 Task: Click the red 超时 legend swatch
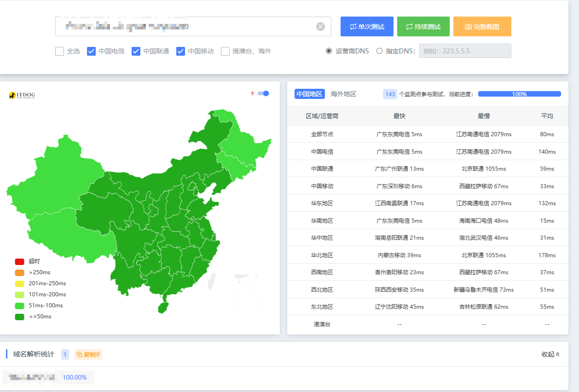[x=19, y=261]
